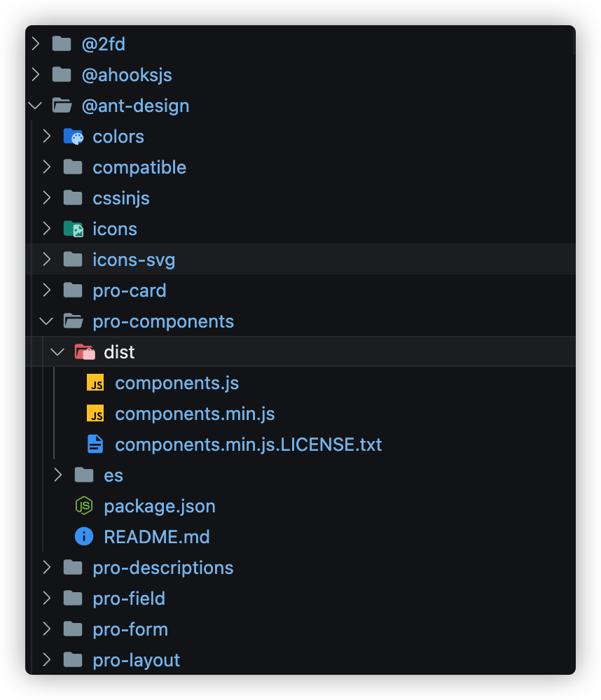Expand the es folder chevron
Image resolution: width=601 pixels, height=700 pixels.
57,475
